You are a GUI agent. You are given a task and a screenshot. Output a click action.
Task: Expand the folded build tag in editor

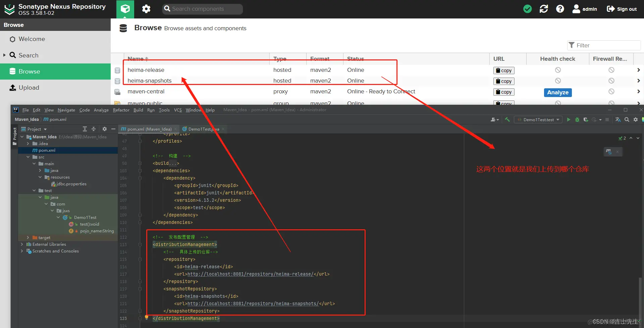(x=140, y=163)
